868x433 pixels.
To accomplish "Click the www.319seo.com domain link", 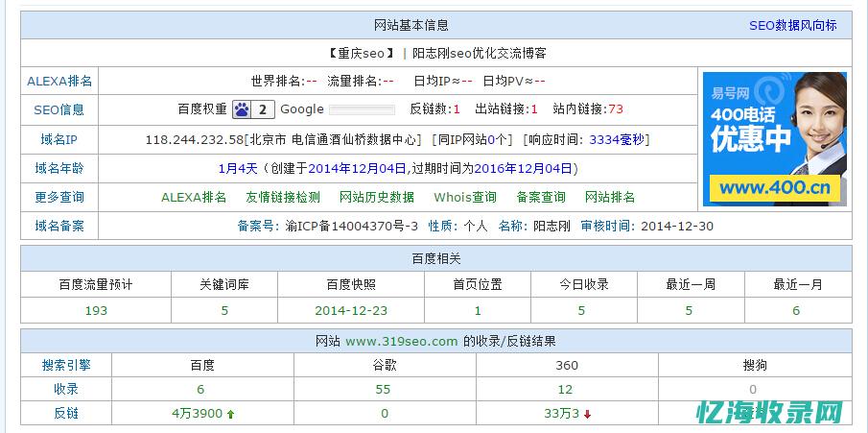I will coord(401,342).
